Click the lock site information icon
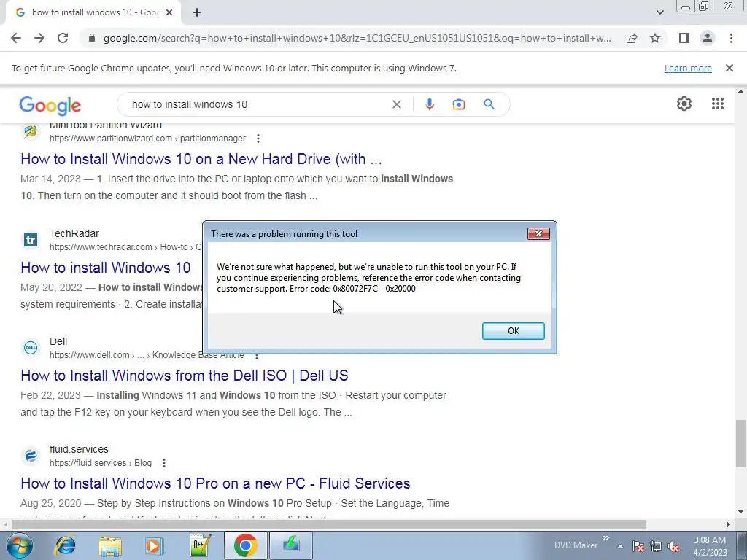Screen dimensions: 747x560 pyautogui.click(x=92, y=38)
